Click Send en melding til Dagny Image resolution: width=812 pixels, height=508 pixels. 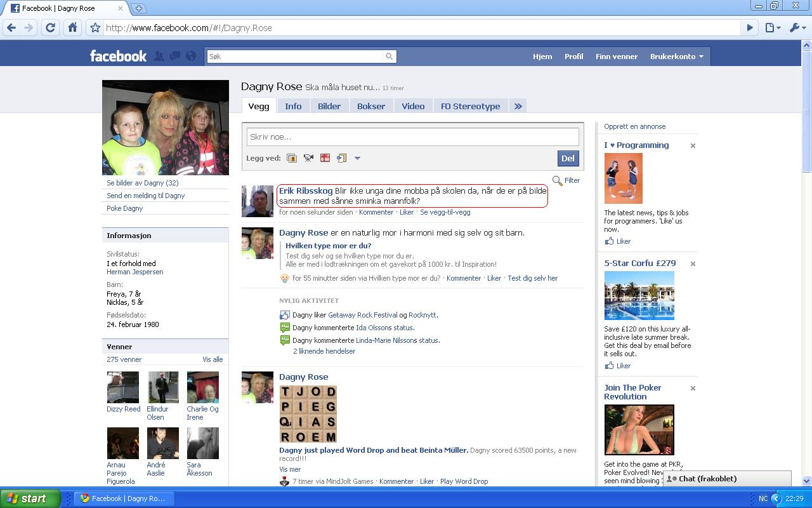[145, 196]
